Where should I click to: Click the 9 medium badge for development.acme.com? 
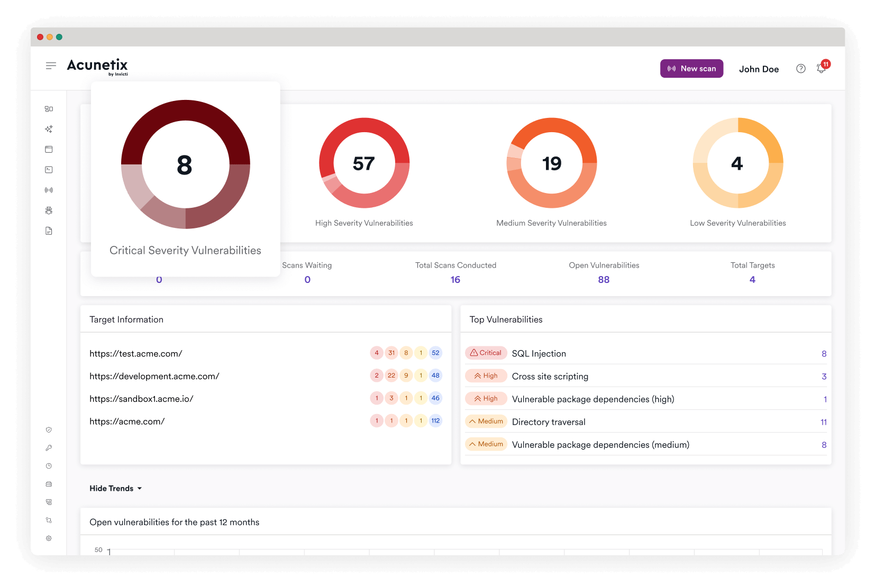(x=406, y=375)
